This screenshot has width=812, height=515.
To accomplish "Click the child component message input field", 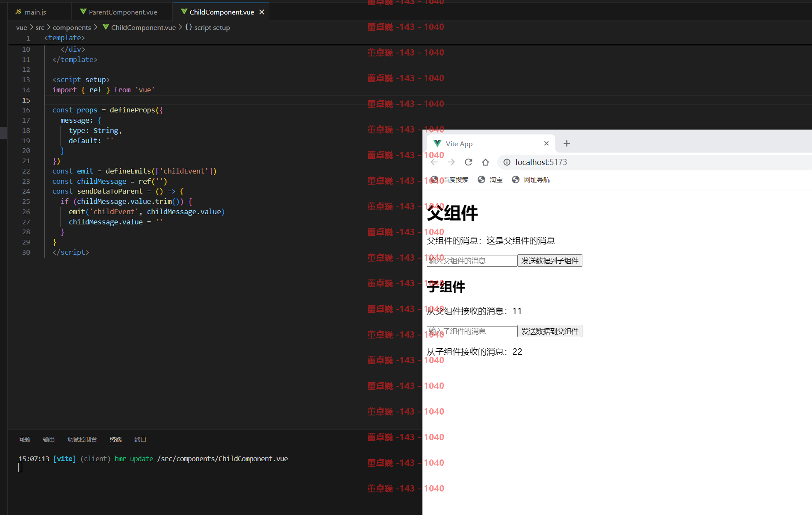I will click(x=472, y=331).
